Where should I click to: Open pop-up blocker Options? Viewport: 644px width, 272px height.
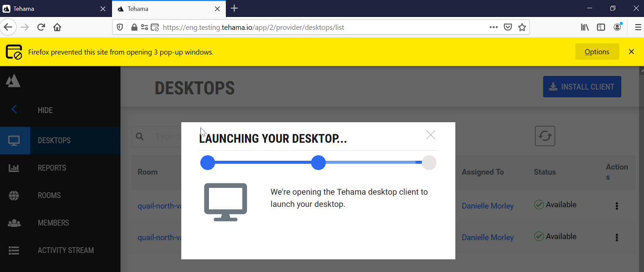pyautogui.click(x=597, y=52)
